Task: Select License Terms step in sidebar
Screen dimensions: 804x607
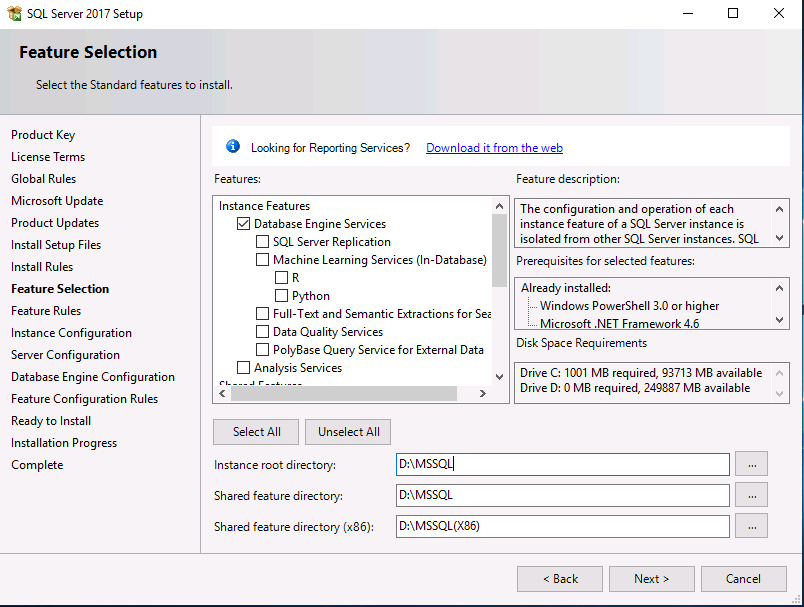Action: [48, 157]
